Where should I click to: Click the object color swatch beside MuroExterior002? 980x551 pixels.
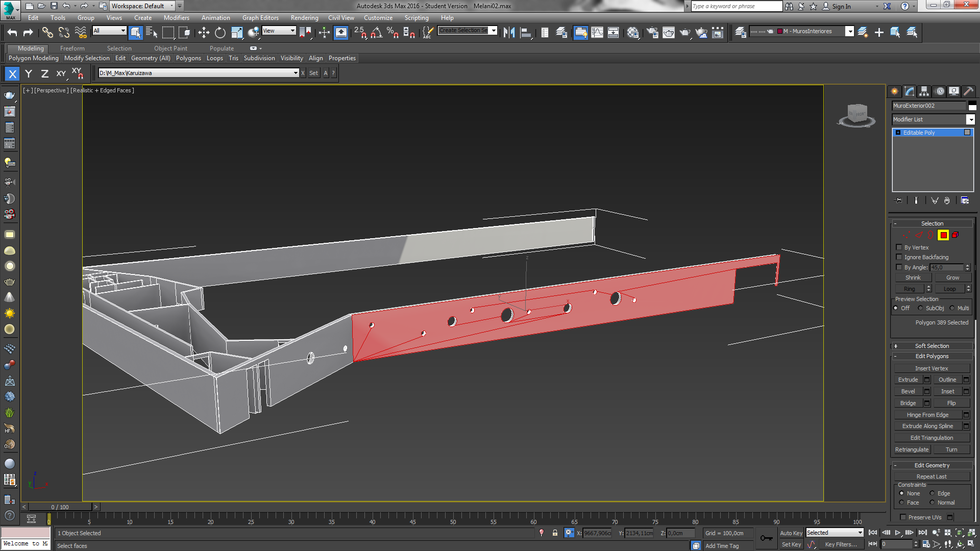tap(972, 106)
